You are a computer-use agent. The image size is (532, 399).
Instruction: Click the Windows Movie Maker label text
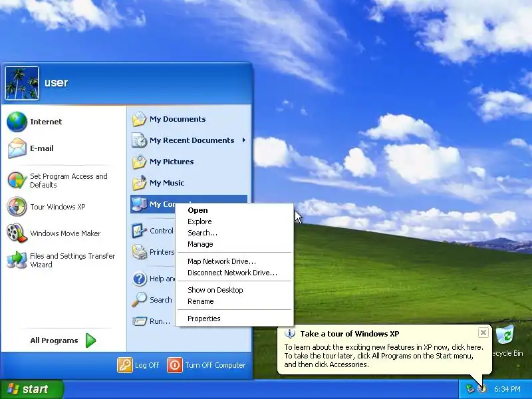point(65,233)
